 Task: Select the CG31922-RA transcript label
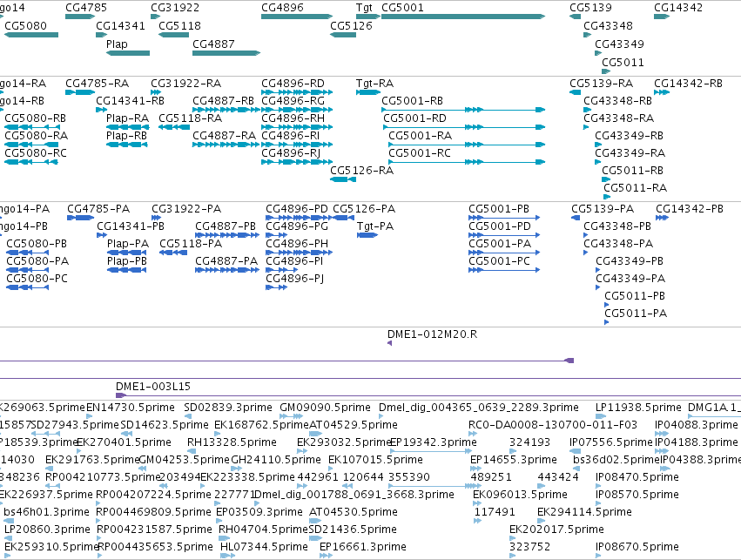pos(185,84)
